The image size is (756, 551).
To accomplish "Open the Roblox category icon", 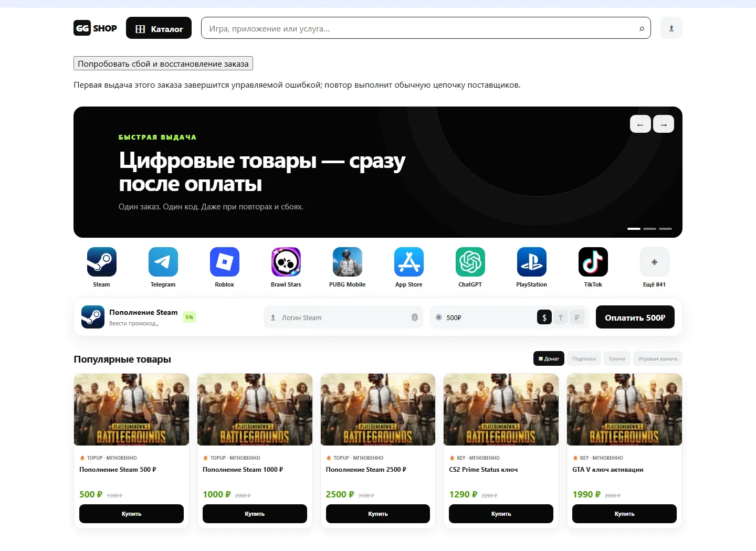I will 225,262.
